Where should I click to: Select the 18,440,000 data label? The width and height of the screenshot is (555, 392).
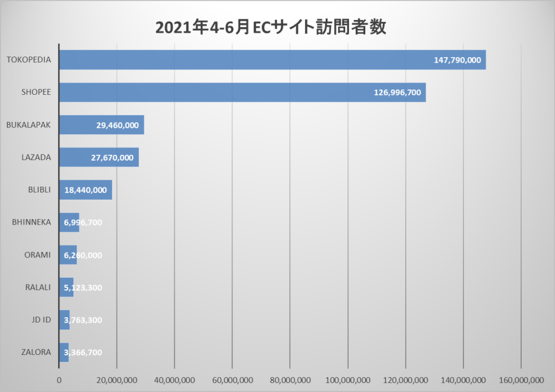[85, 190]
